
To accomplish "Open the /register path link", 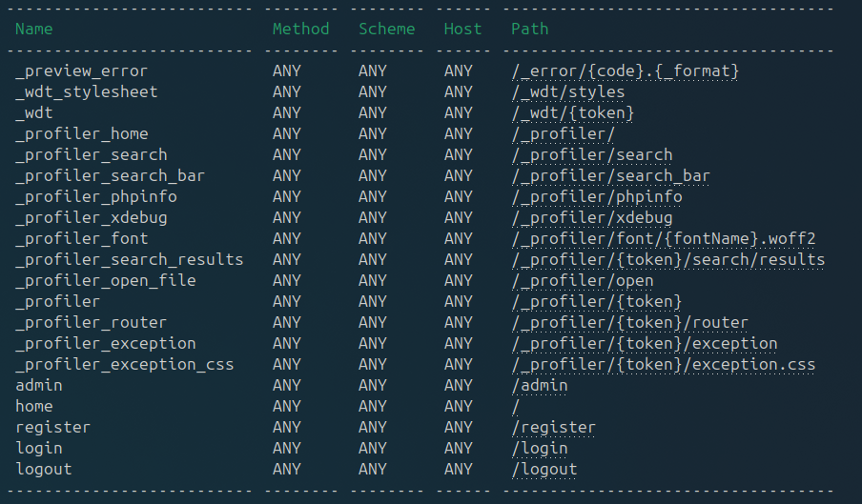I will pos(554,428).
